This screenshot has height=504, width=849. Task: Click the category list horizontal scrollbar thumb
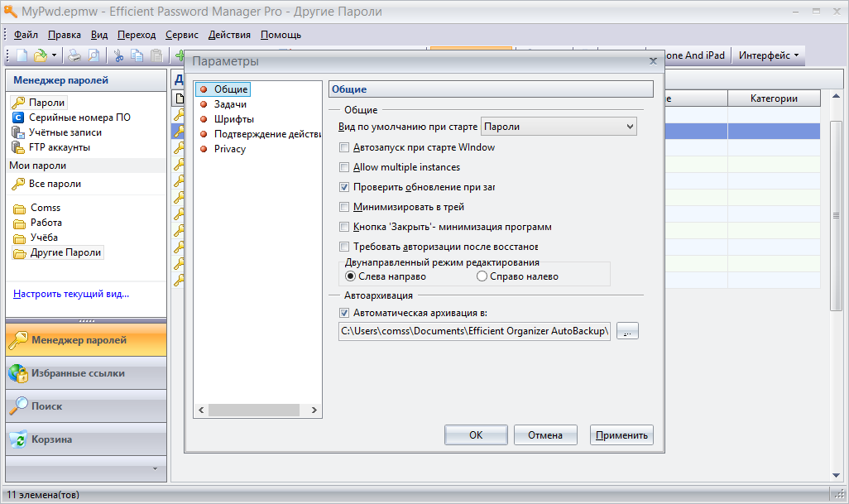pos(254,410)
